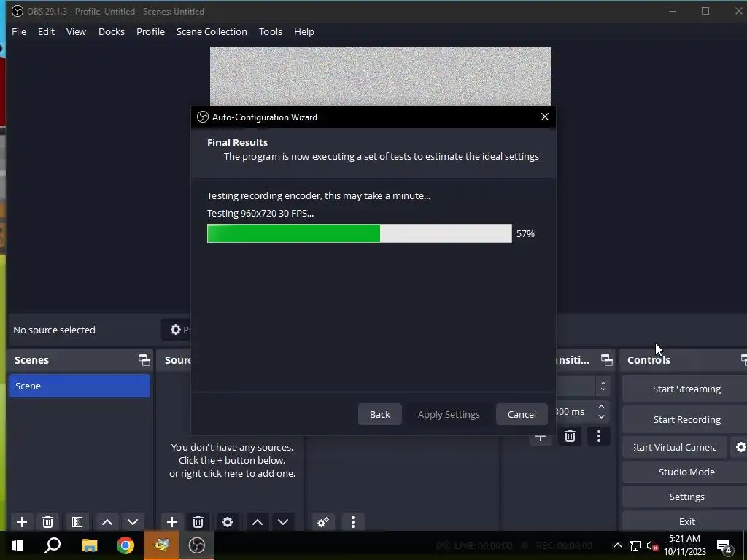Open Windows Start menu

pyautogui.click(x=18, y=545)
